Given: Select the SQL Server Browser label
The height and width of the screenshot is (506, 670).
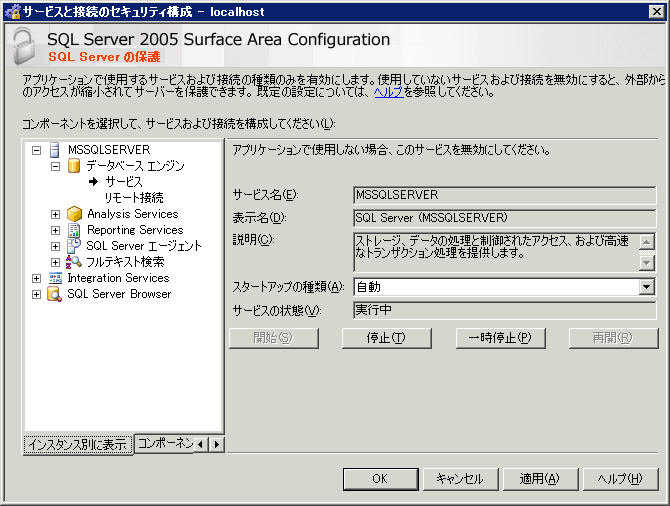Looking at the screenshot, I should point(119,294).
